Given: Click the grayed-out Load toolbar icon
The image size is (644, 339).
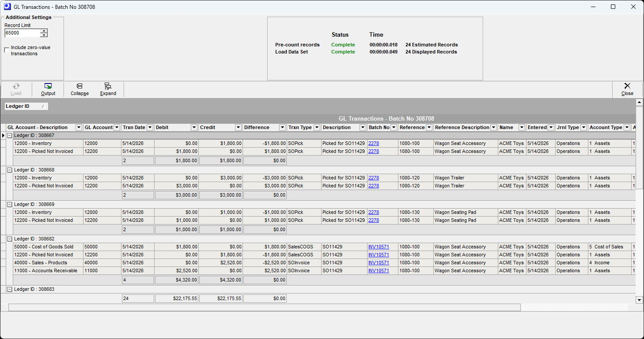Looking at the screenshot, I should [x=16, y=86].
